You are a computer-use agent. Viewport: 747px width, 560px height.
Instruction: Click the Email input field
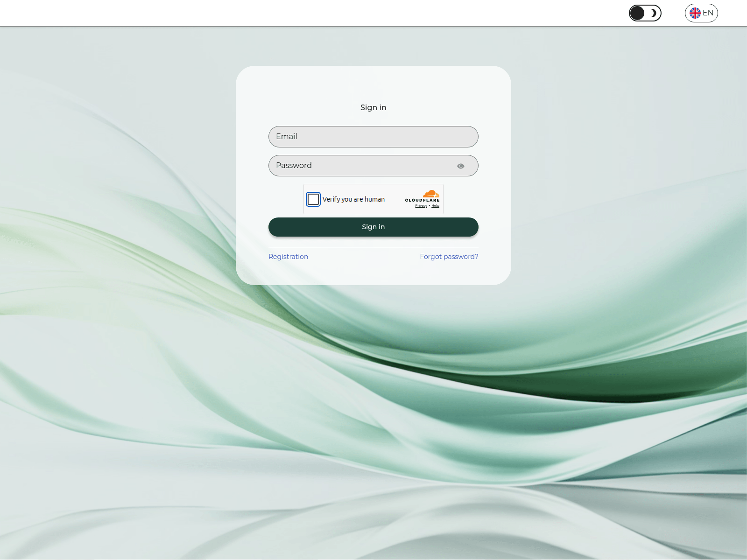click(x=373, y=137)
